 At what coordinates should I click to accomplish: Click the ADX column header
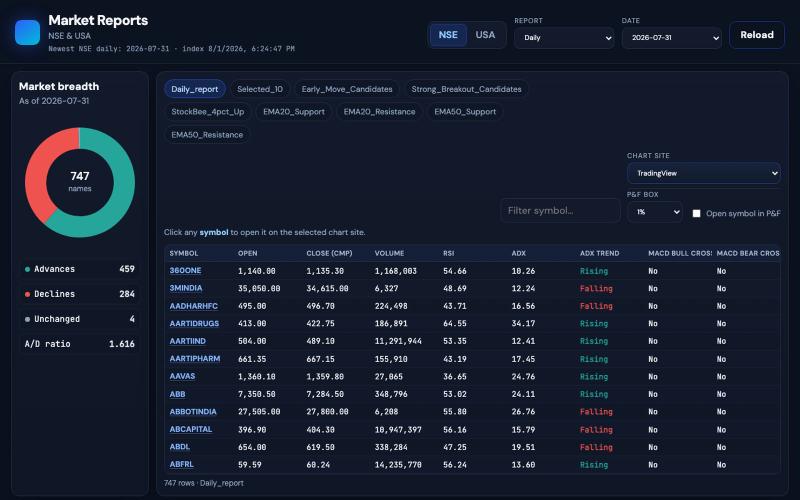(518, 253)
